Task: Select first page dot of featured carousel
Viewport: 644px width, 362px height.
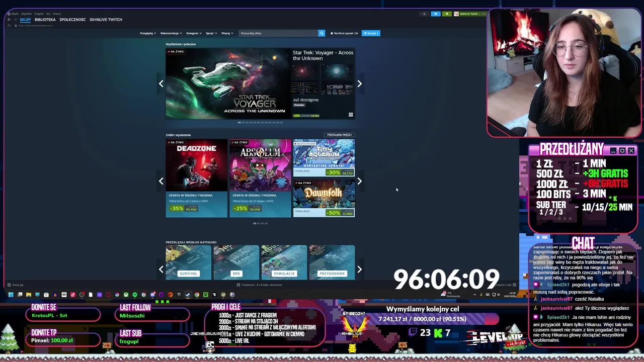Action: [239, 122]
